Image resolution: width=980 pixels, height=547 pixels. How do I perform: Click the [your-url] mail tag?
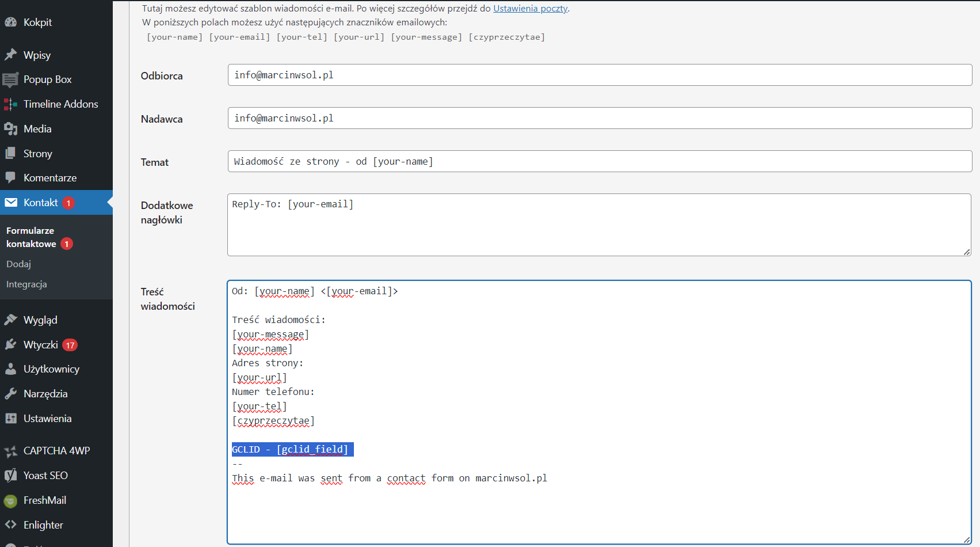tap(359, 37)
